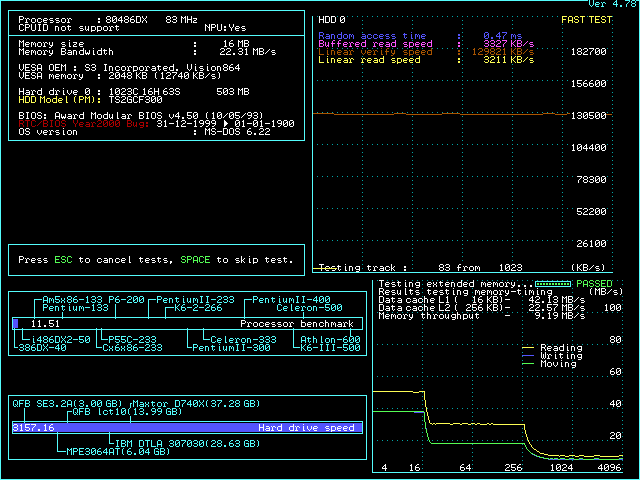
Task: Click the 156600 axis value on HDD chart
Action: [x=589, y=84]
